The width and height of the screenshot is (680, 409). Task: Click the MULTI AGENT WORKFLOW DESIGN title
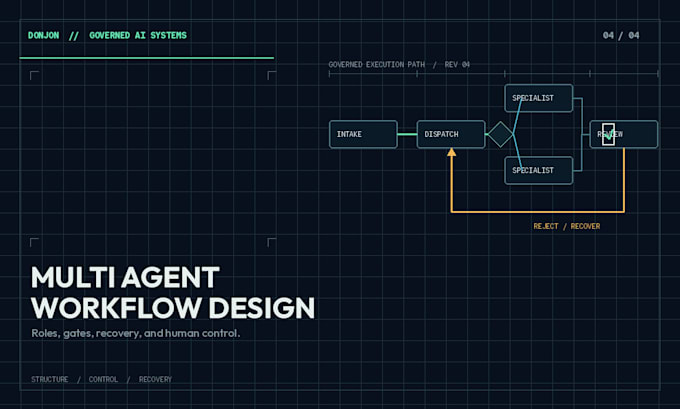point(173,292)
